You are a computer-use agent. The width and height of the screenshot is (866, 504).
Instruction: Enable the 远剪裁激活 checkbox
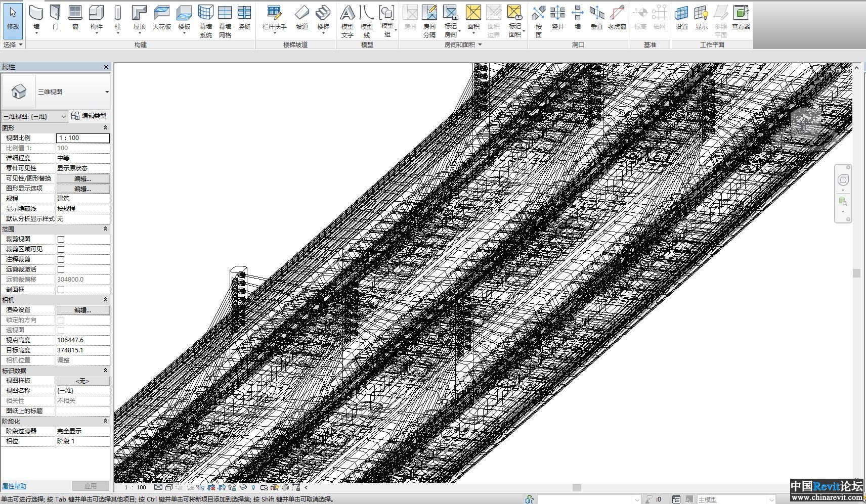61,269
